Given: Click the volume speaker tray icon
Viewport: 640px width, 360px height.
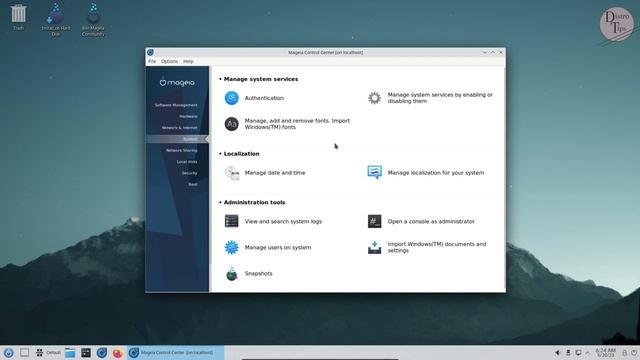Looking at the screenshot, I should click(558, 353).
